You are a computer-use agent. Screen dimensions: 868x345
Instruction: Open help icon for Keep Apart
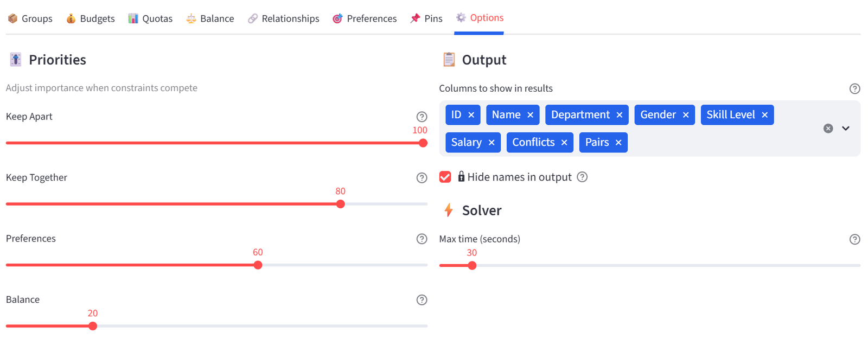[x=422, y=117]
